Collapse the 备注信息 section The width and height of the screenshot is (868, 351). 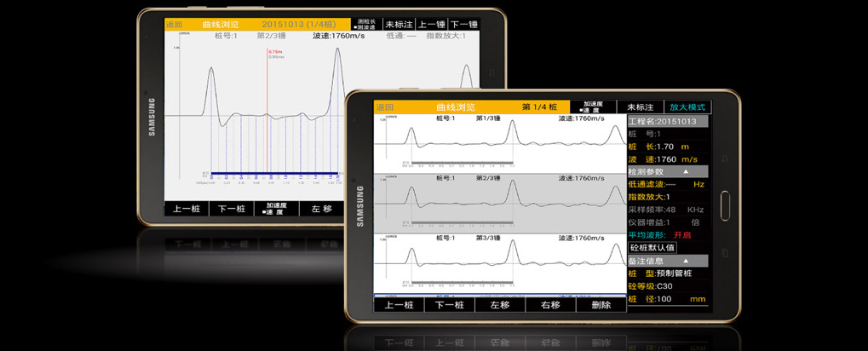[668, 260]
